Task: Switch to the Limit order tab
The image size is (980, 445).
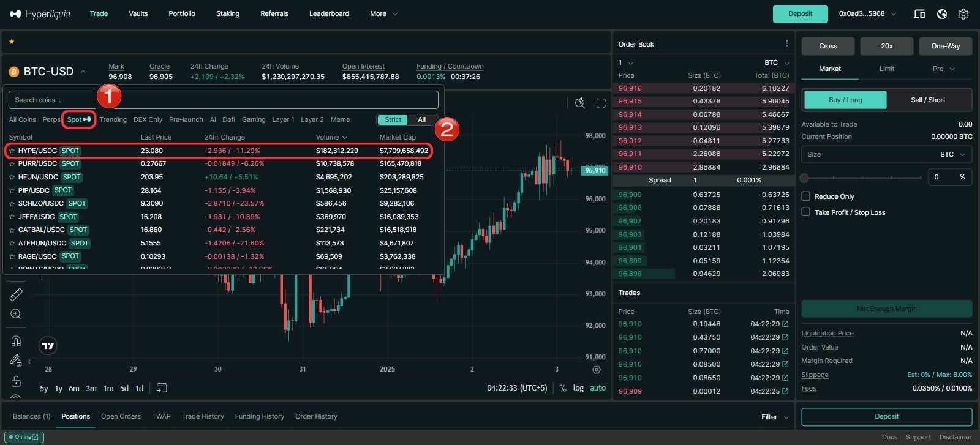Action: [x=887, y=69]
